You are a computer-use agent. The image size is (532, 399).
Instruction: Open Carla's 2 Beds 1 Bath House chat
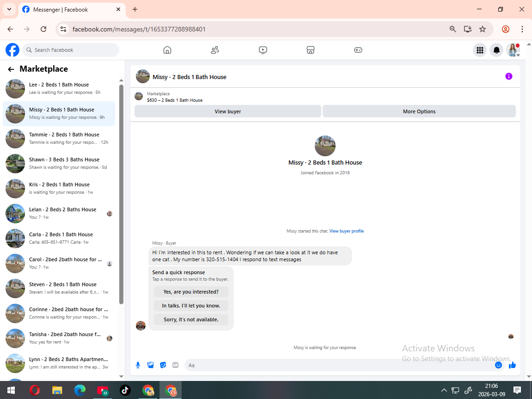coord(59,238)
